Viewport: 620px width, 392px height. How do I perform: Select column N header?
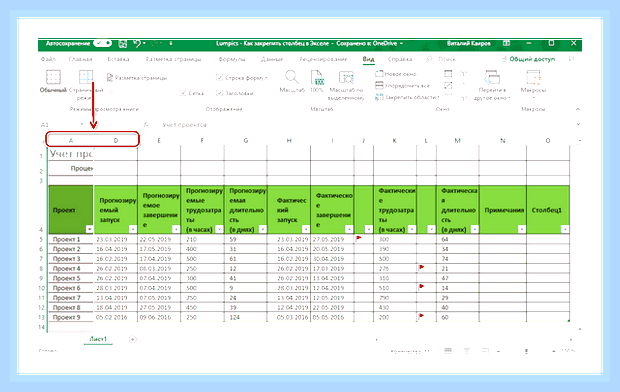[503, 140]
